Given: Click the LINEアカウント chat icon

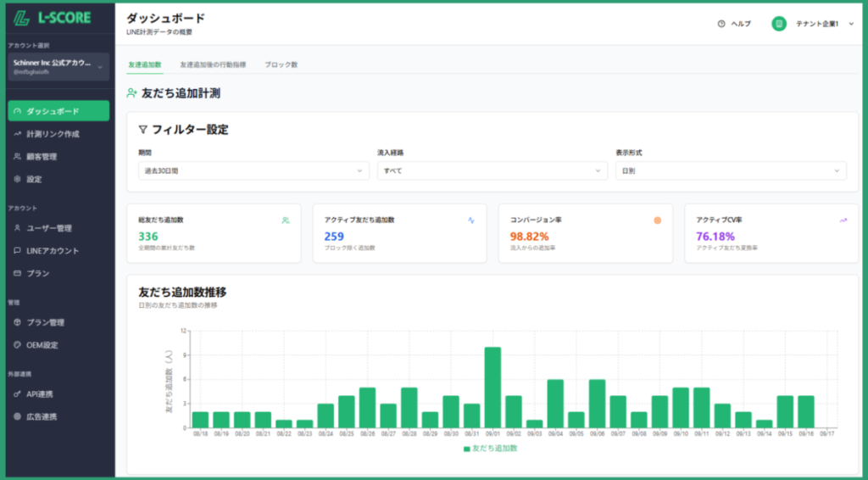Looking at the screenshot, I should click(18, 251).
